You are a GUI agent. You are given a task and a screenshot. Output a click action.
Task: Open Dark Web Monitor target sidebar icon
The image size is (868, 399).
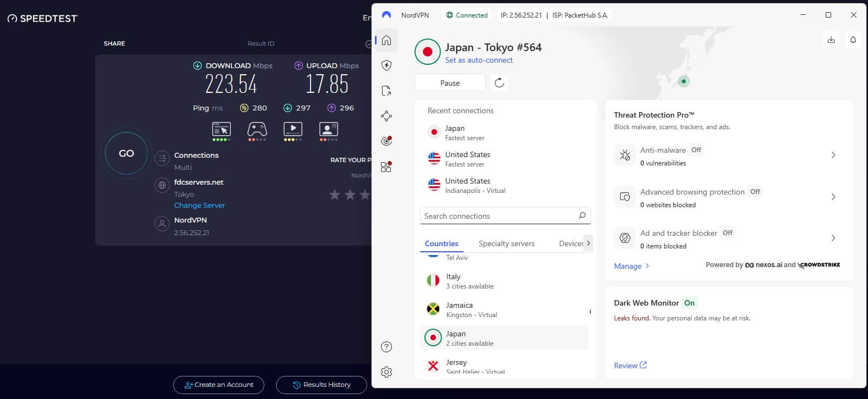click(x=386, y=141)
